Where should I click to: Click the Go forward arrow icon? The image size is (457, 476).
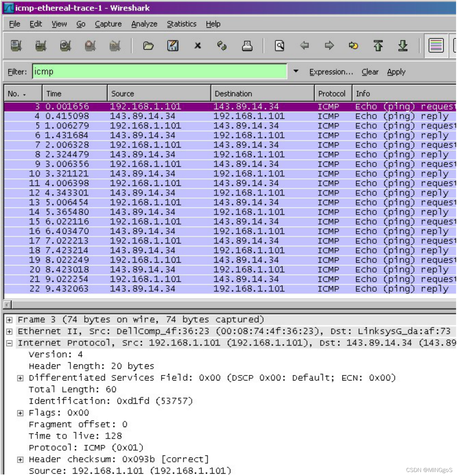[329, 46]
